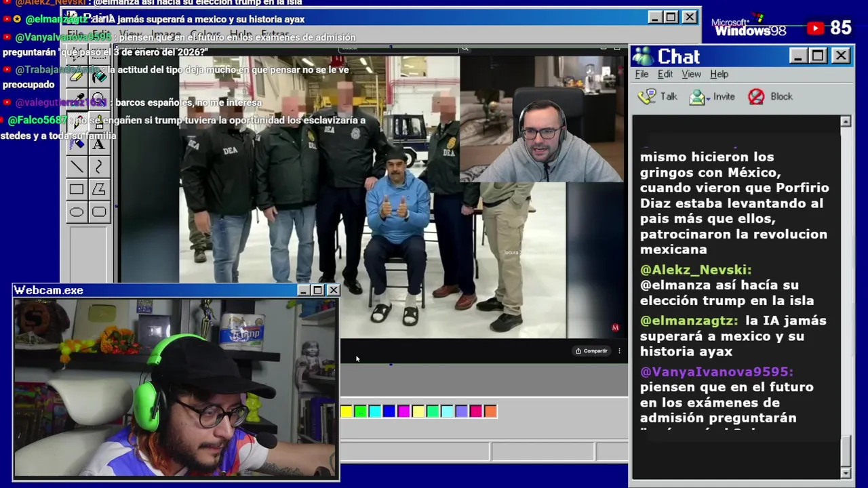Select the Pencil tool in Paint toolbox
Screen dimensions: 868x488
(77, 121)
